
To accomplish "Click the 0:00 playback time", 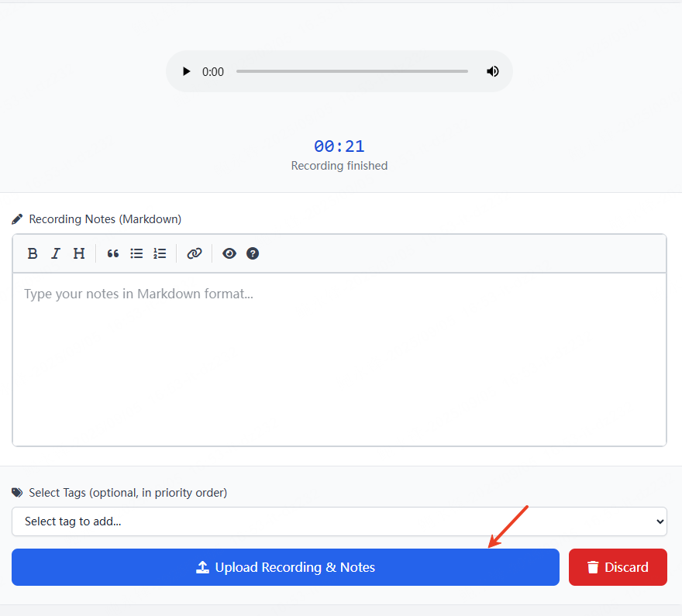I will [x=212, y=72].
